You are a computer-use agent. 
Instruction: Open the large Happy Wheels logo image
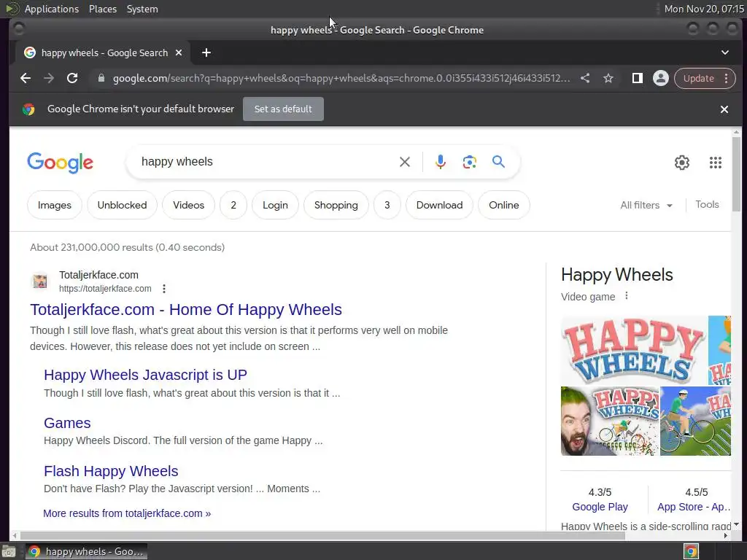point(634,350)
